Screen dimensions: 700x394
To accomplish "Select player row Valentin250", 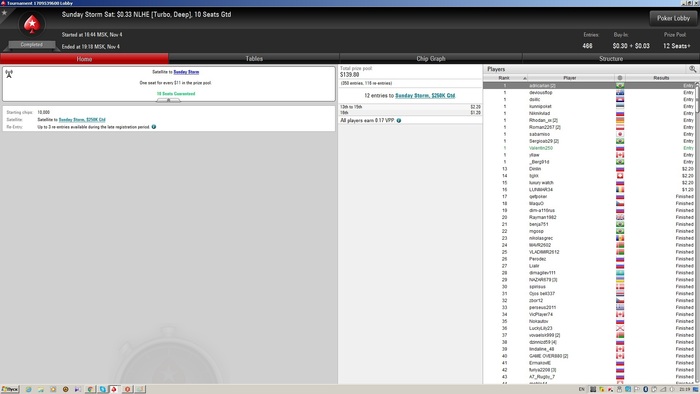I will click(589, 148).
